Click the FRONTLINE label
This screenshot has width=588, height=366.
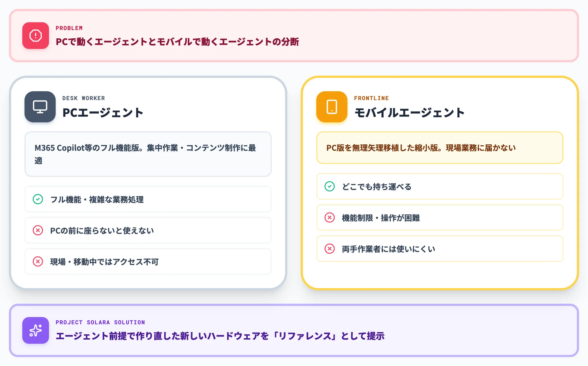tap(371, 98)
